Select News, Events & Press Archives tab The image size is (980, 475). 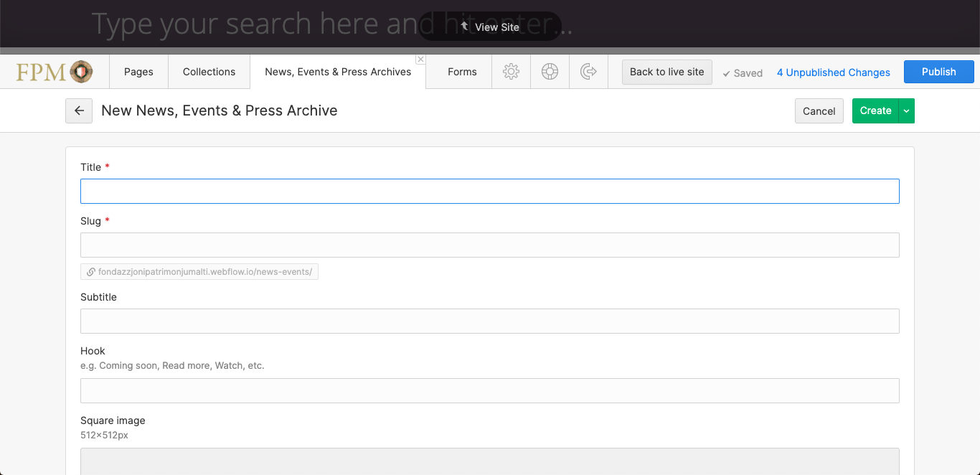[338, 72]
